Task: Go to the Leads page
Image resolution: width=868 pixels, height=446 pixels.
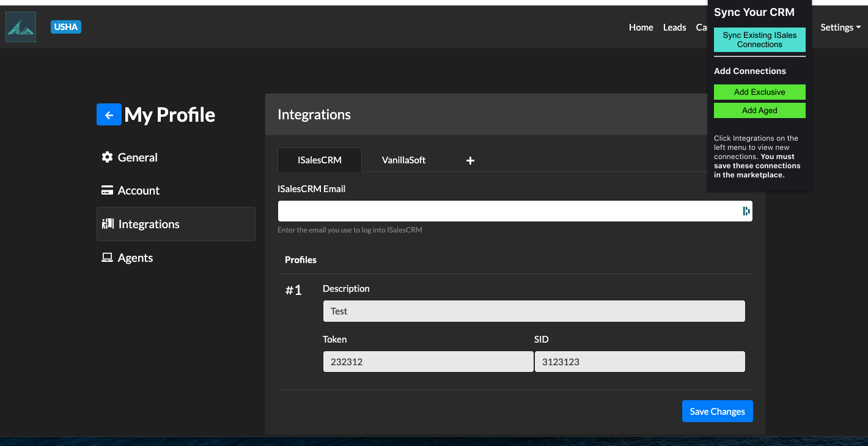Action: (x=674, y=28)
